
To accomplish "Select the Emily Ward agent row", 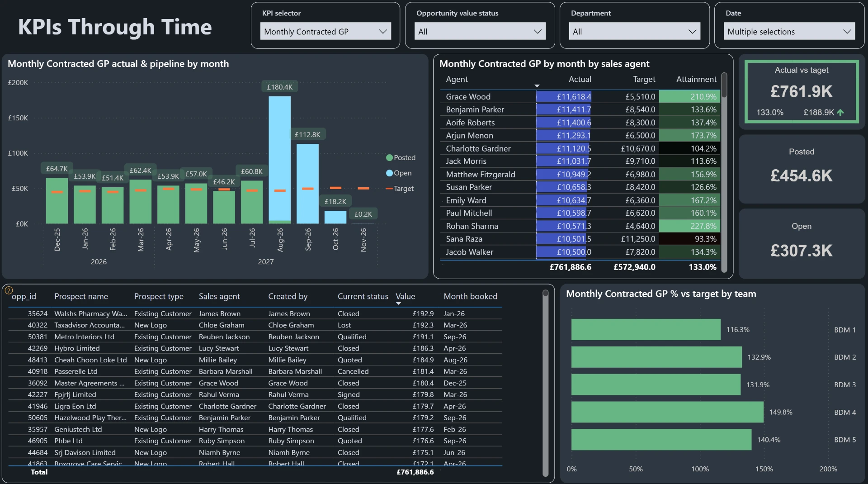I will point(580,200).
